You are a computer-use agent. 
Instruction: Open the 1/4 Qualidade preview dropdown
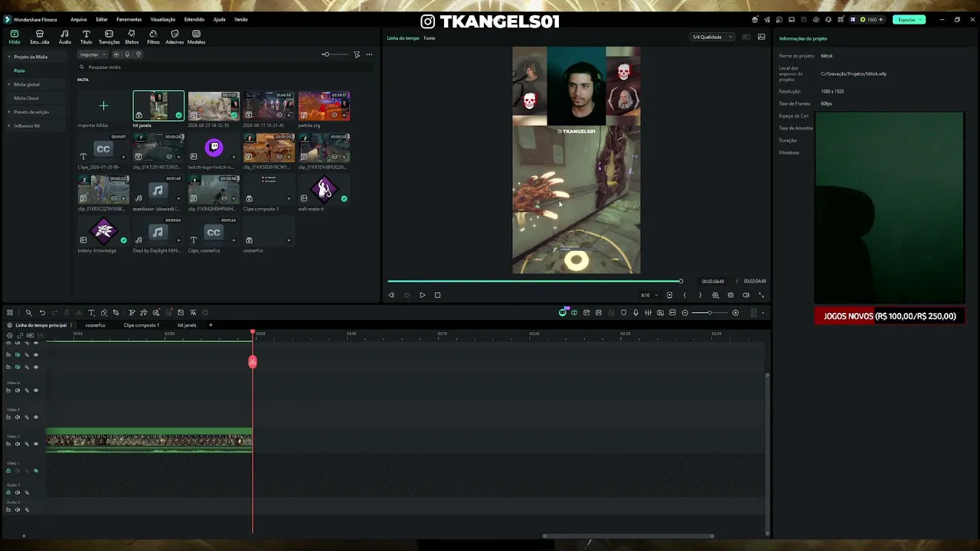coord(712,37)
